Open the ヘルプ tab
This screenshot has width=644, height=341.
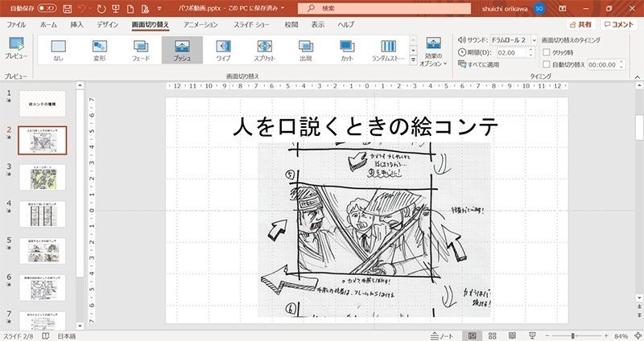coord(345,25)
